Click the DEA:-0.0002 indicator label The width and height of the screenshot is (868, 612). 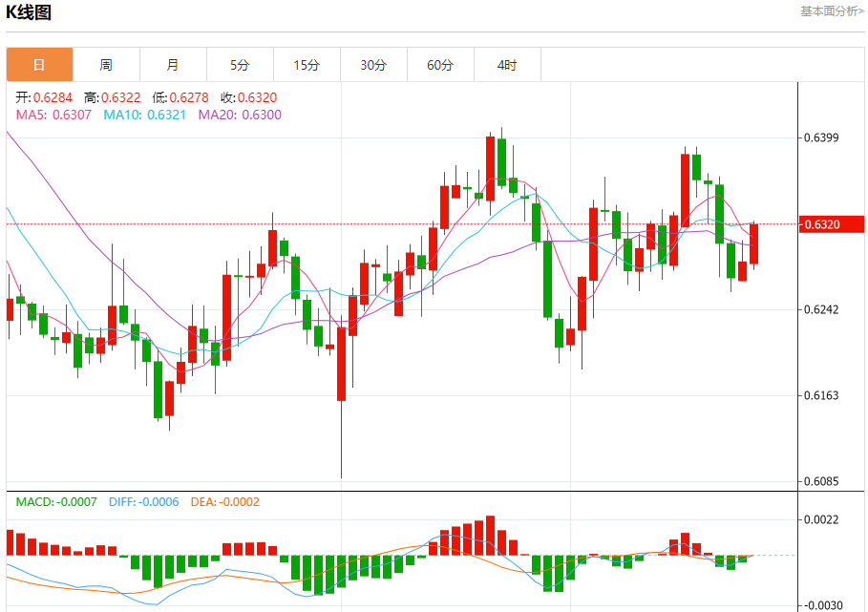(224, 502)
